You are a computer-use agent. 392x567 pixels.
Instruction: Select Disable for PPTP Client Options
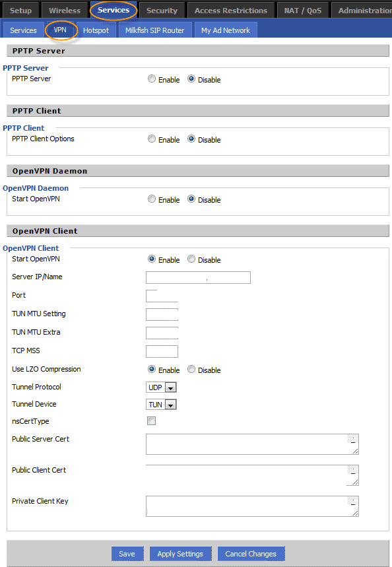(191, 139)
